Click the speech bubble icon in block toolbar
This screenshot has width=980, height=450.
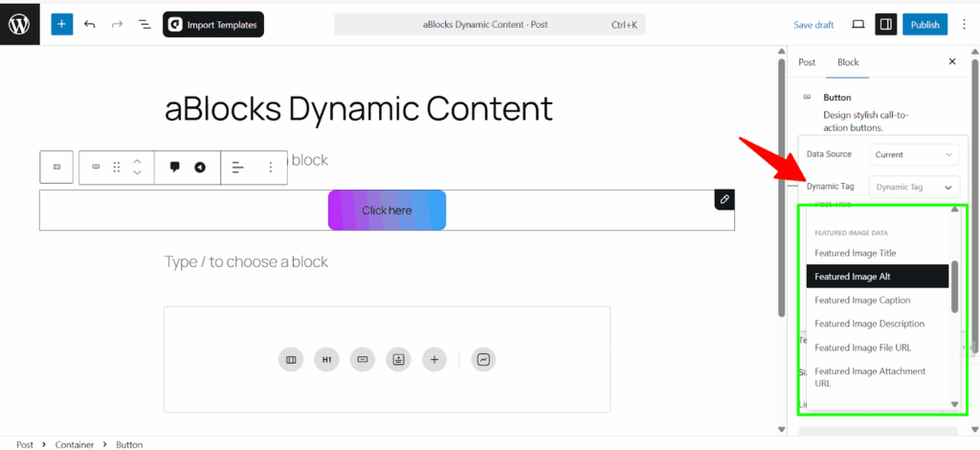[x=175, y=167]
